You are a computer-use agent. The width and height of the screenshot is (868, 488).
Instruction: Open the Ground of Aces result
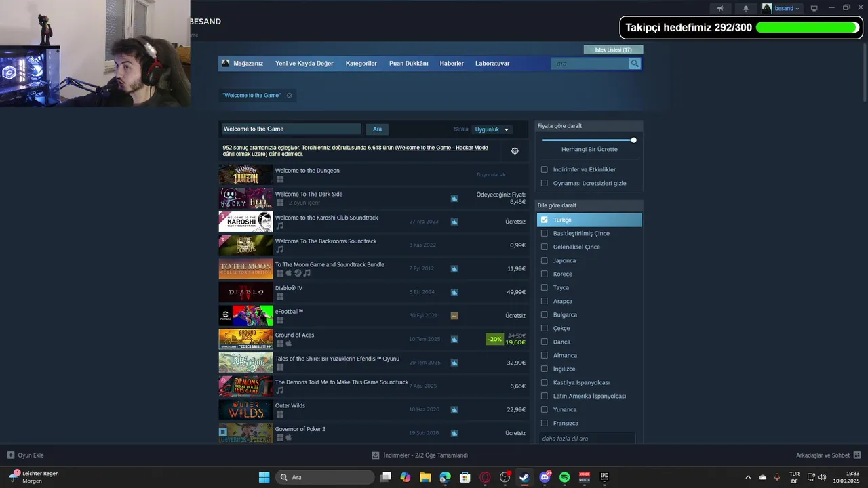pyautogui.click(x=373, y=339)
